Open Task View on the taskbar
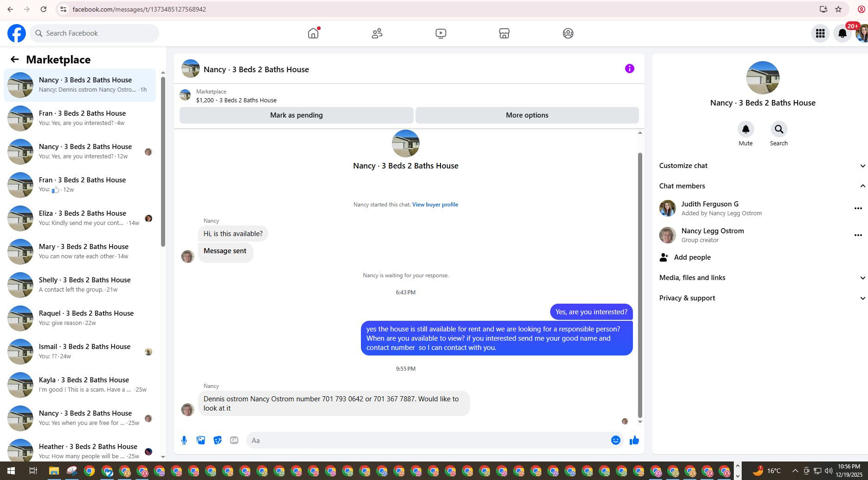This screenshot has height=480, width=868. (x=33, y=471)
